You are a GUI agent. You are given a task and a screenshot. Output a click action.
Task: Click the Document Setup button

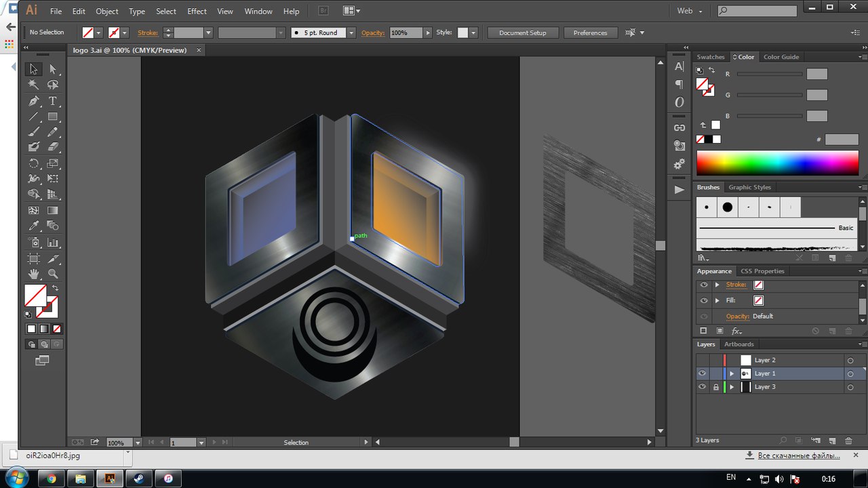522,33
